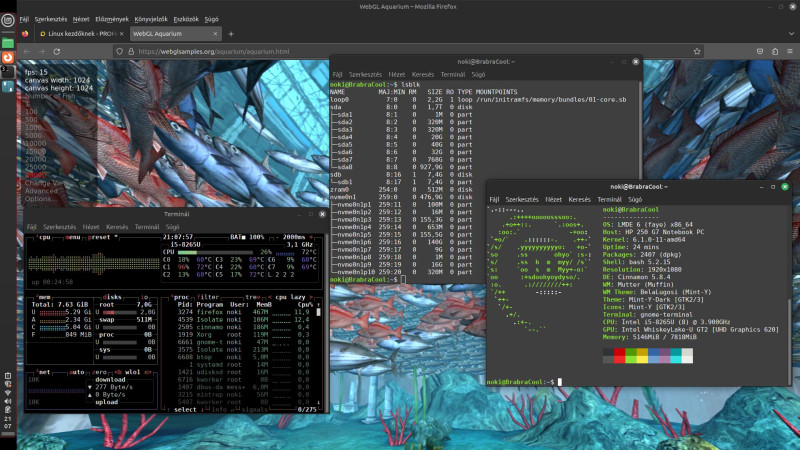The height and width of the screenshot is (450, 800).
Task: Open the panel clock showing 21 07
Action: (8, 422)
